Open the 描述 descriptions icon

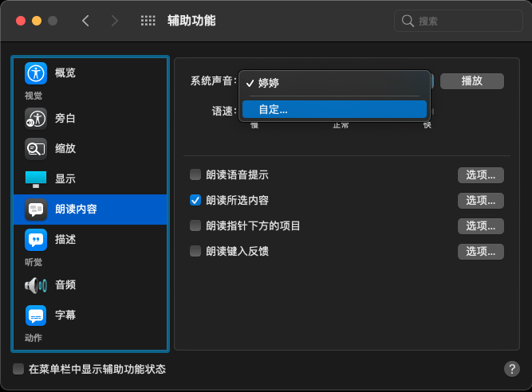(36, 240)
